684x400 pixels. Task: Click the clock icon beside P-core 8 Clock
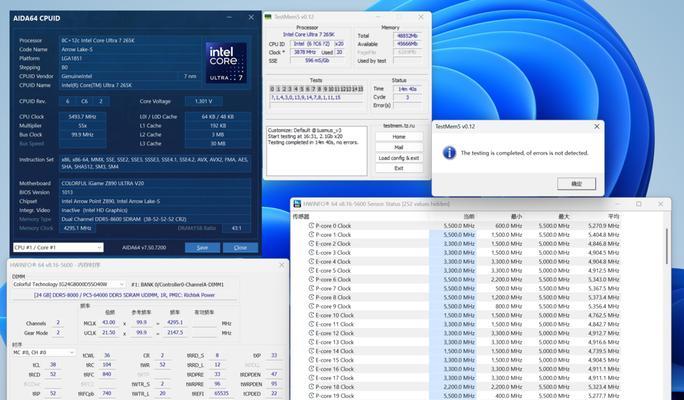click(x=311, y=297)
